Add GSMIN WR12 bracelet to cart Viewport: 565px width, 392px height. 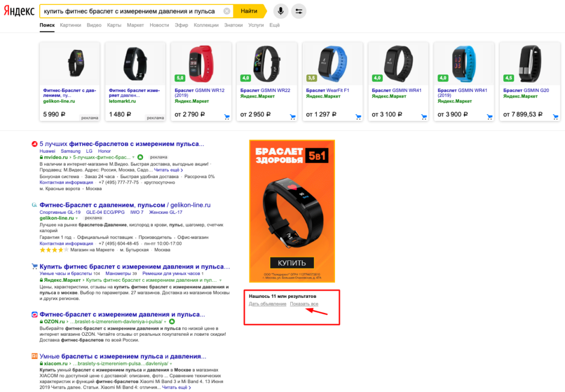tap(227, 116)
